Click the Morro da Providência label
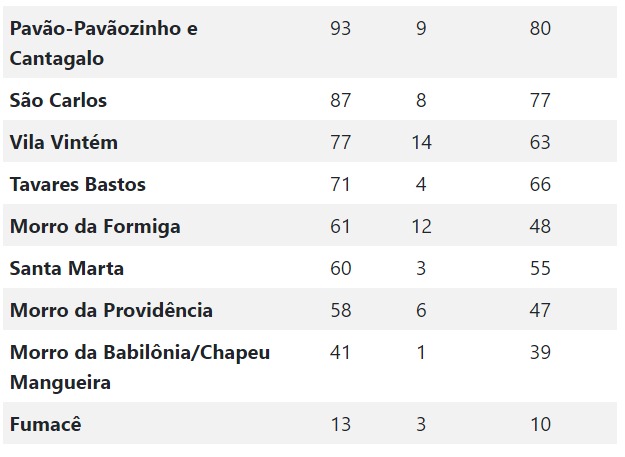 tap(111, 310)
